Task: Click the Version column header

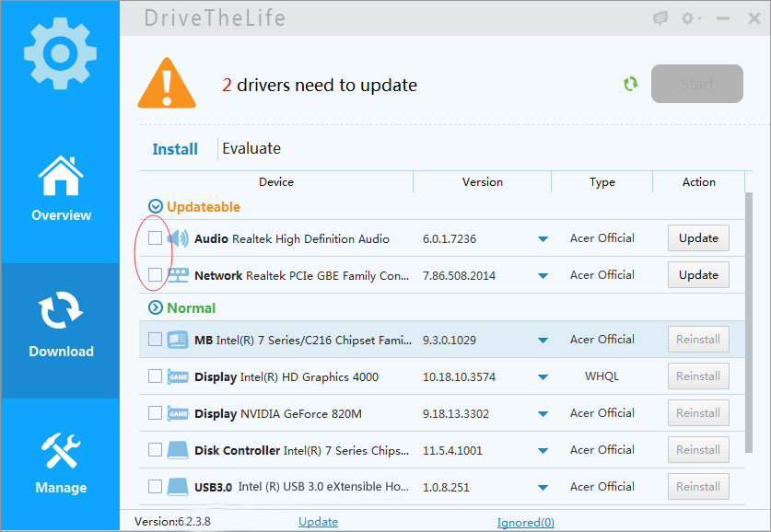Action: tap(483, 181)
